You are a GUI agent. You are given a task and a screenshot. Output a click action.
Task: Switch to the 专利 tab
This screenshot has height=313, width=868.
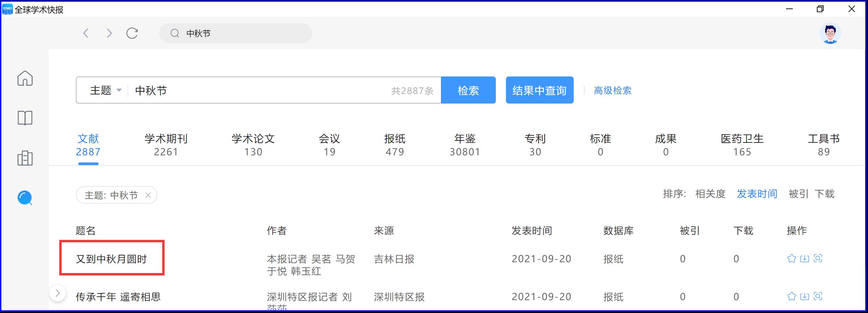(535, 145)
